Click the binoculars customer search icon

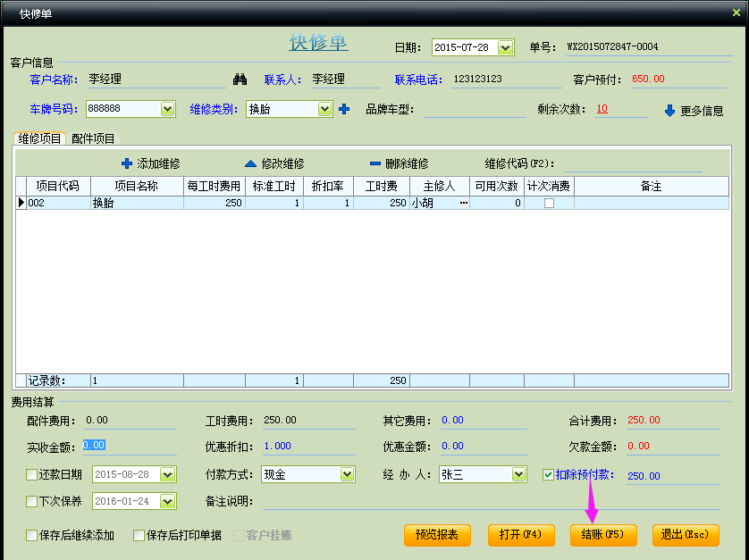240,79
